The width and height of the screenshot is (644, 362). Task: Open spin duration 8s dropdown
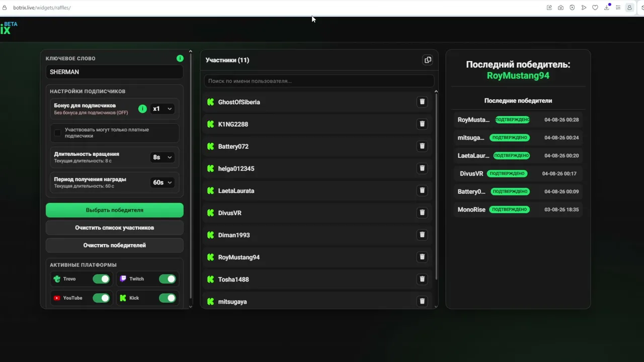point(163,157)
